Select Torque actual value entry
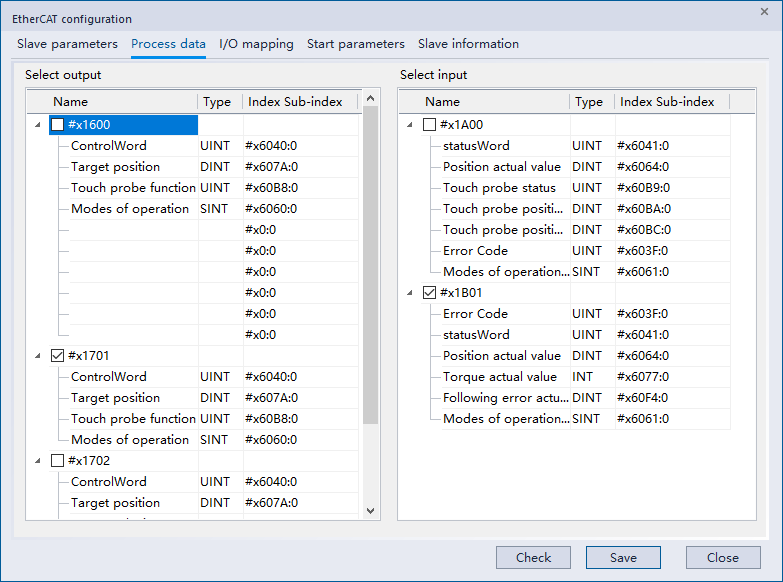783x582 pixels. click(499, 377)
